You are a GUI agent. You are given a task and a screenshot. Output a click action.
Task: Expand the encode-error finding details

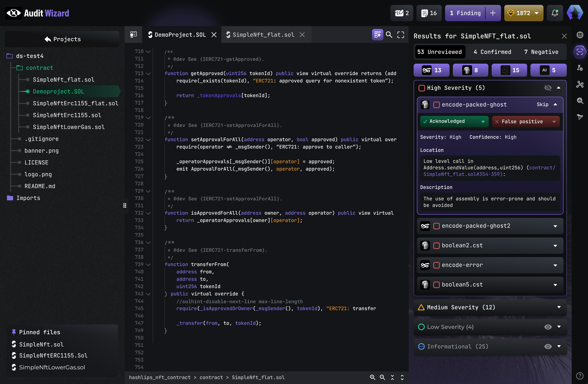(x=555, y=265)
